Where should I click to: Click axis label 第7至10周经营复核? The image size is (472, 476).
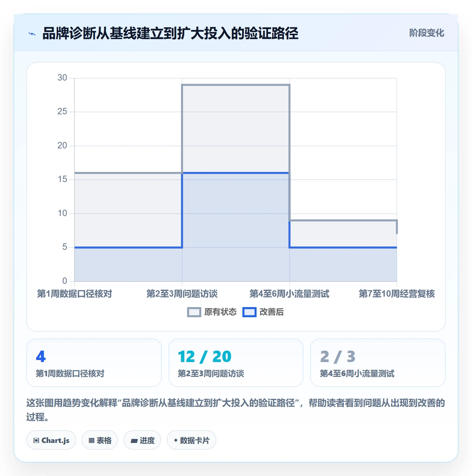point(397,294)
